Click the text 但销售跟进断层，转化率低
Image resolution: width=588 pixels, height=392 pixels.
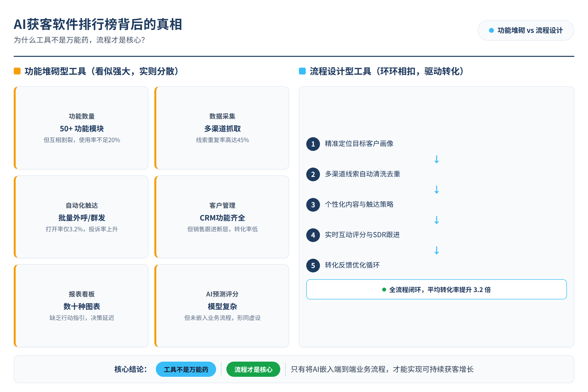(x=222, y=229)
